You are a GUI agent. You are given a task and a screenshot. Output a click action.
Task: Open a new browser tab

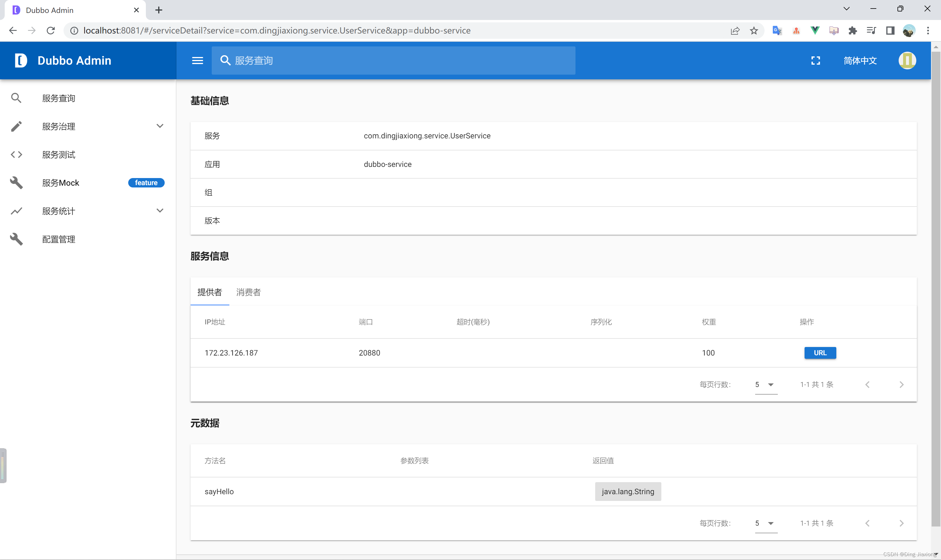pos(158,10)
